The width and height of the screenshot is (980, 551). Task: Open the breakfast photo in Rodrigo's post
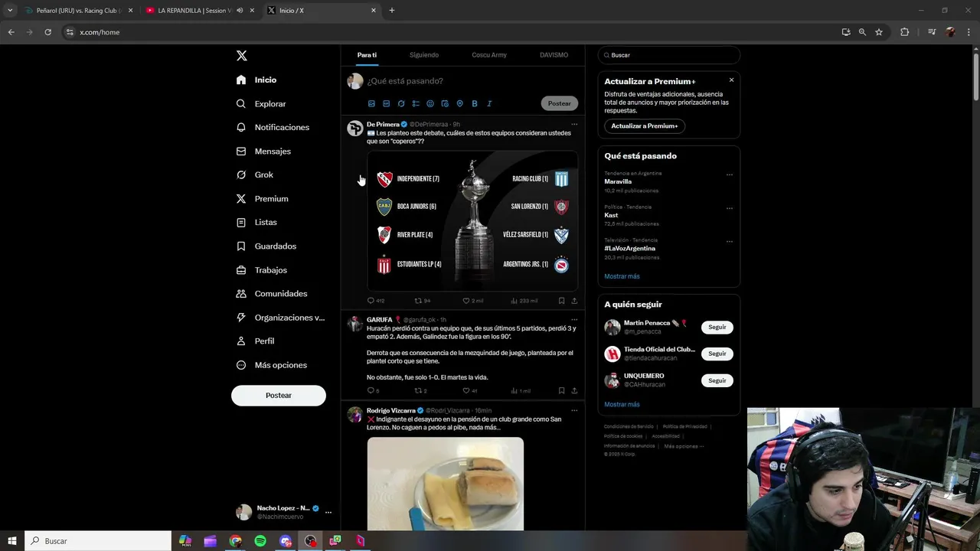tap(446, 484)
